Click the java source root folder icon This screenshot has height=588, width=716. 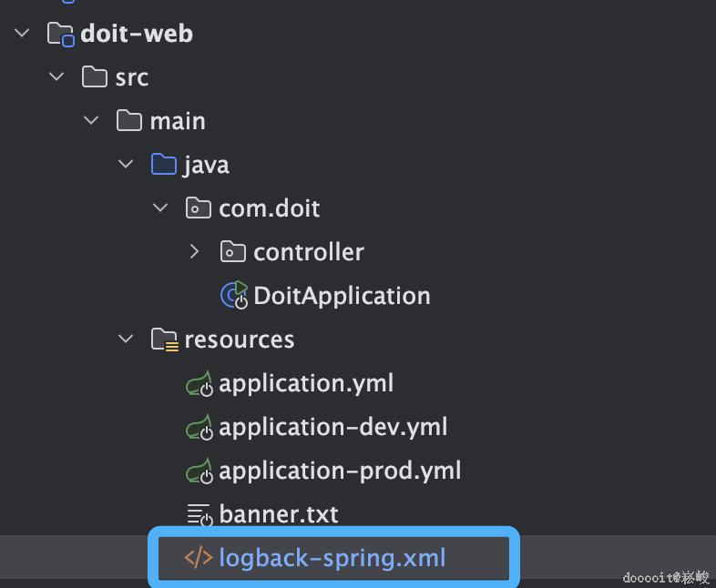tap(164, 165)
